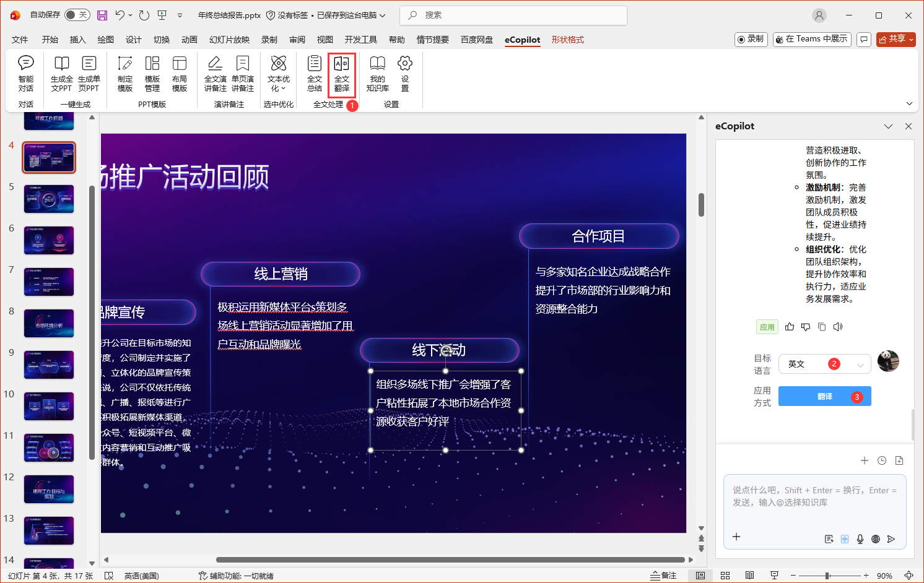
Task: Open the 形状格式 tab
Action: click(x=567, y=39)
